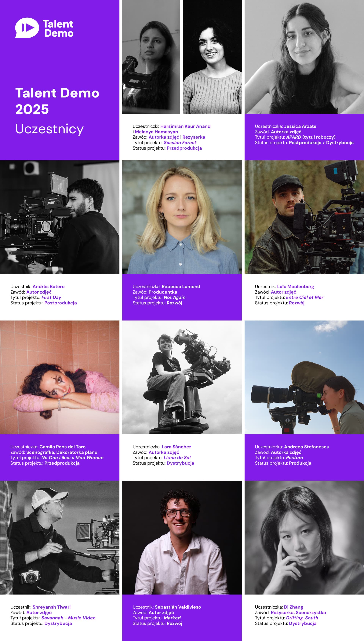Click 'Drifting, South' project title

tap(302, 618)
